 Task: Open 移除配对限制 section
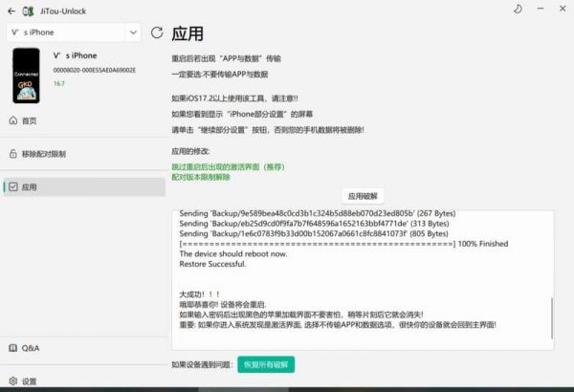[82, 154]
